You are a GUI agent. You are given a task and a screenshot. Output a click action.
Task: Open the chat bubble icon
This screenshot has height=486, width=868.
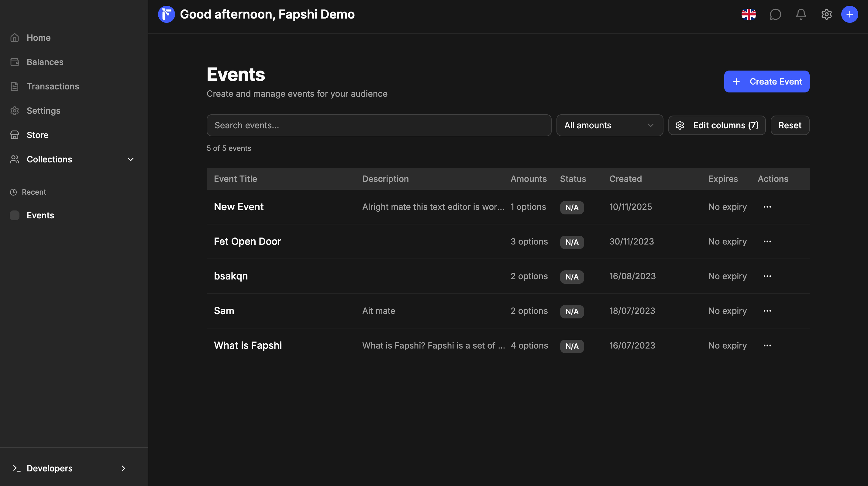pos(775,14)
